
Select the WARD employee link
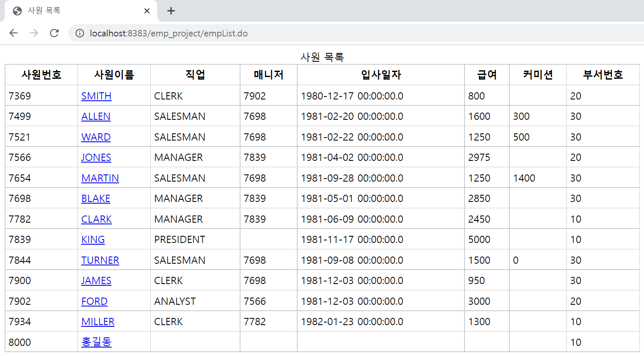[x=96, y=137]
